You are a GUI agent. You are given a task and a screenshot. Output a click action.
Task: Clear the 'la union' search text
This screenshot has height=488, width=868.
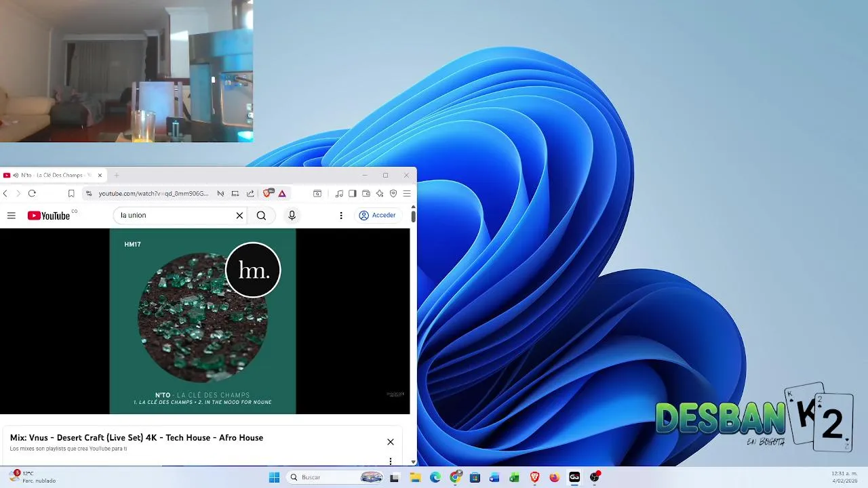click(x=239, y=216)
